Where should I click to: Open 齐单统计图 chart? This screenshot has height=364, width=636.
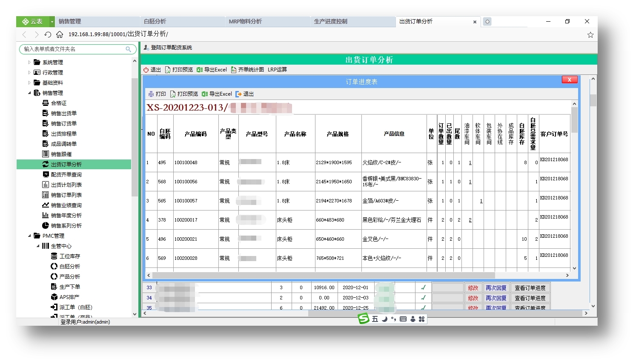pyautogui.click(x=247, y=70)
